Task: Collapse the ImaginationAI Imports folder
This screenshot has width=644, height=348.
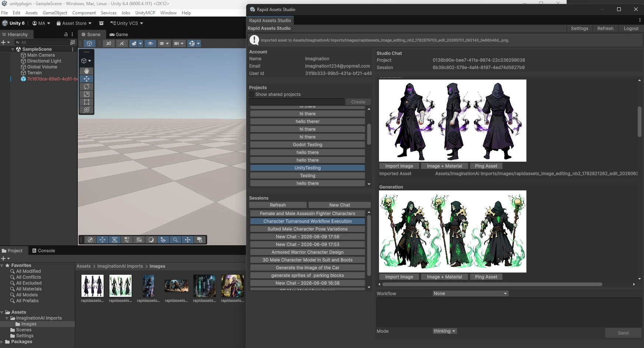Action: point(7,318)
